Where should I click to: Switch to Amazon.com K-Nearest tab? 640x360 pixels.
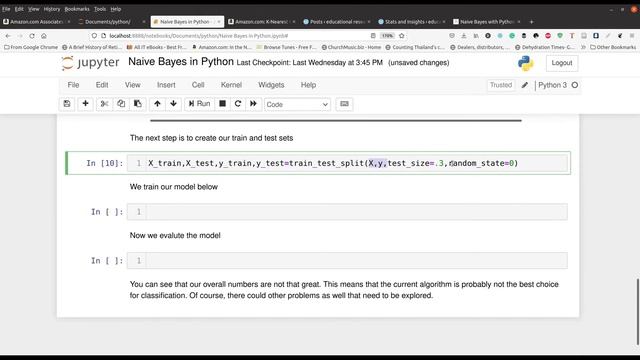(262, 22)
